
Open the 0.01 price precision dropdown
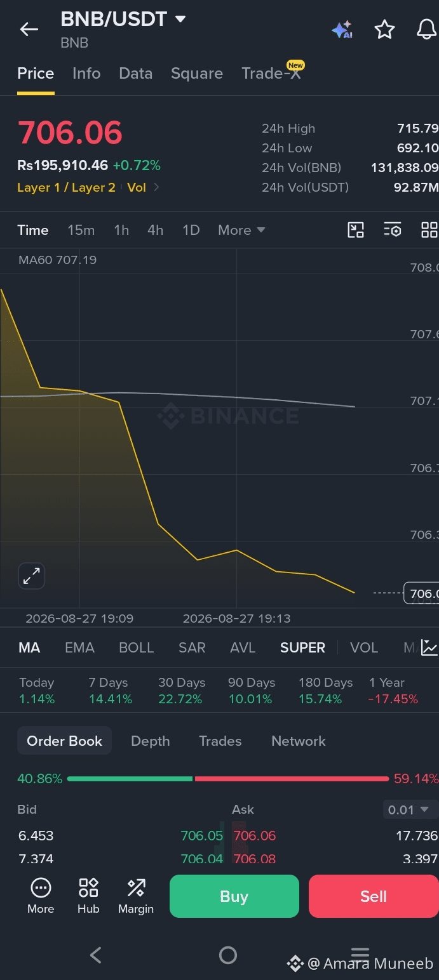pos(410,810)
